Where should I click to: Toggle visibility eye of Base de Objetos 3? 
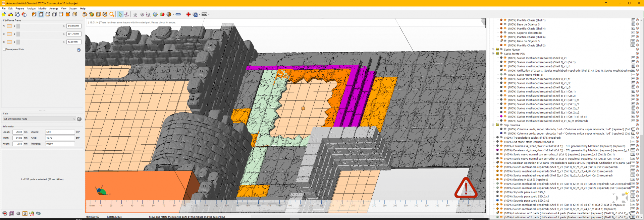(x=505, y=24)
